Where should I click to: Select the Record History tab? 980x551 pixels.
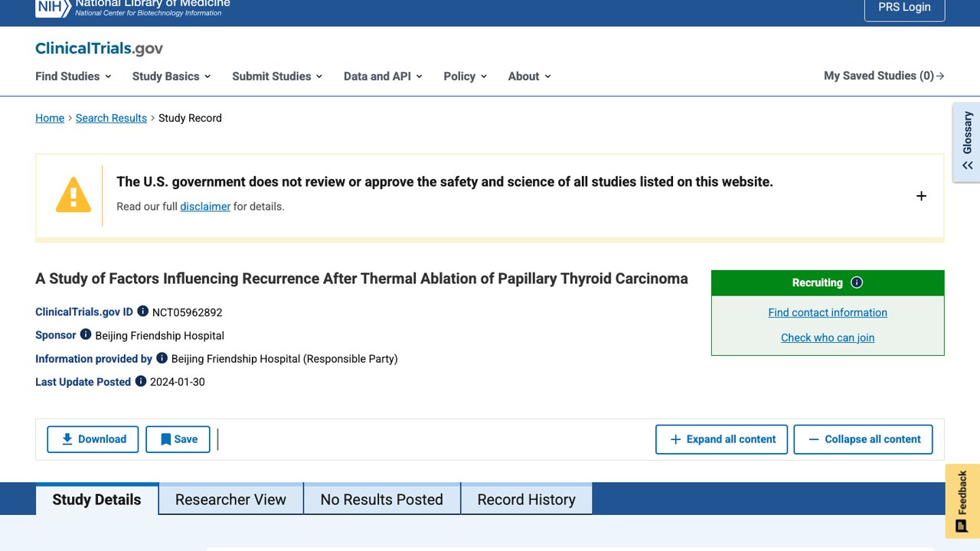(x=526, y=499)
